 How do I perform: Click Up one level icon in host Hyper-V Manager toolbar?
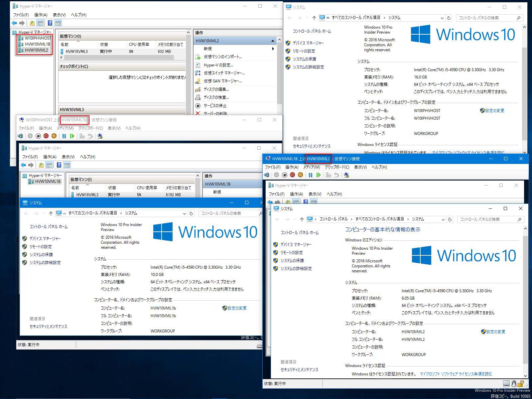(32, 23)
